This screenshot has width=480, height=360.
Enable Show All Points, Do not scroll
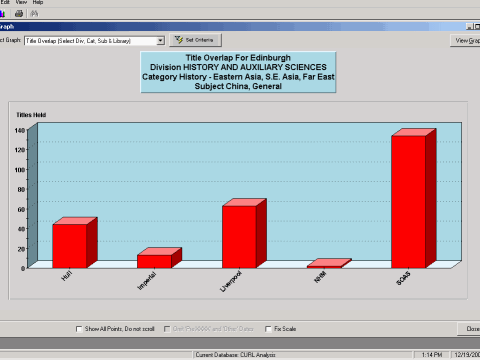[x=79, y=329]
